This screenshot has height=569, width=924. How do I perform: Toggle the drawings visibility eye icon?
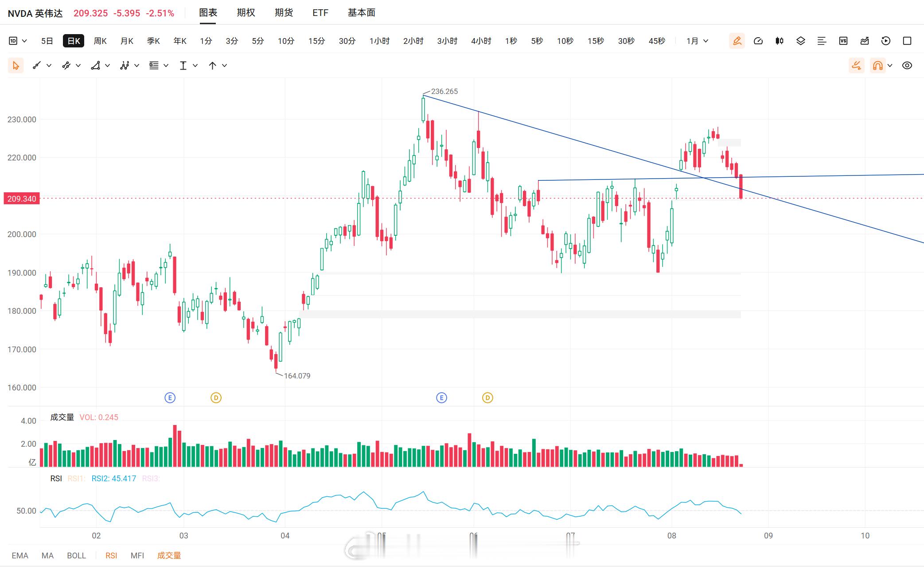click(x=907, y=66)
